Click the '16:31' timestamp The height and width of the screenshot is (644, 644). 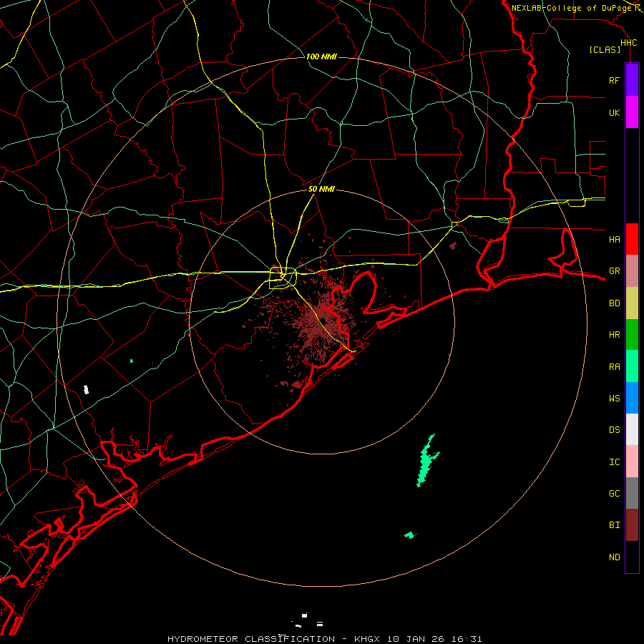coord(468,639)
